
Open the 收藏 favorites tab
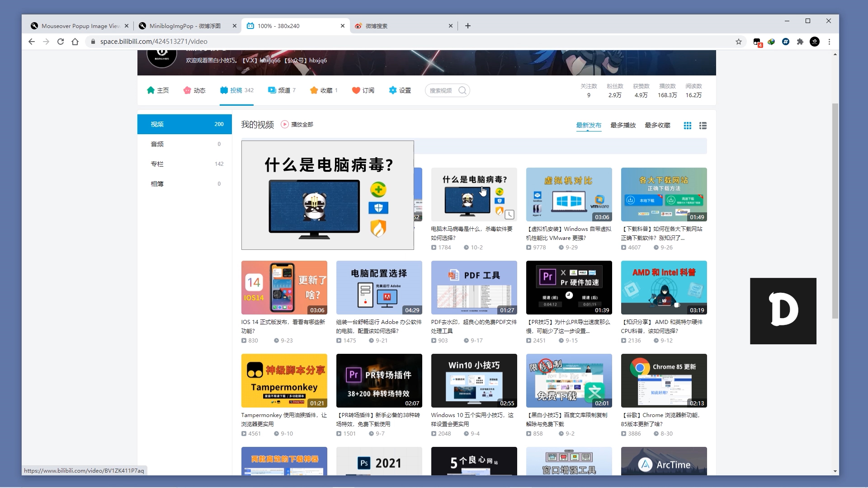(324, 90)
